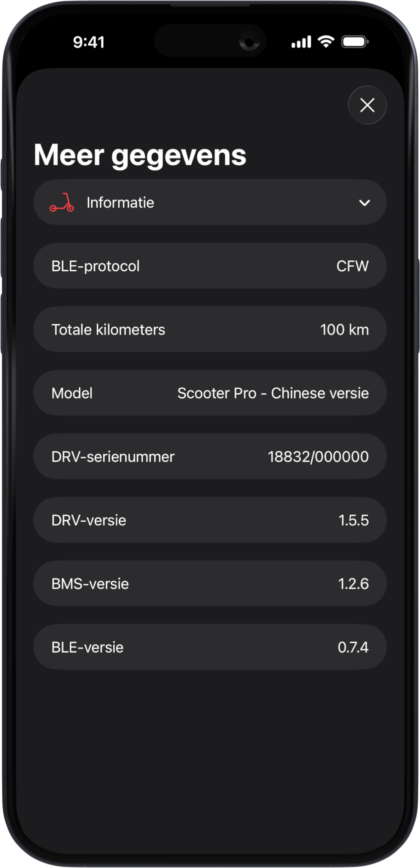Viewport: 420px width, 868px height.
Task: Select the BLE-versie row
Action: click(x=210, y=648)
